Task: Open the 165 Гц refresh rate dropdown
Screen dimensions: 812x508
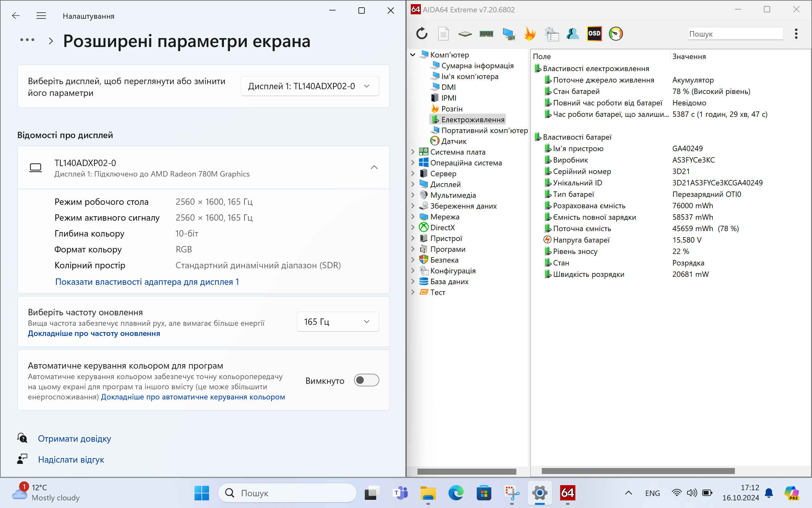Action: click(338, 322)
